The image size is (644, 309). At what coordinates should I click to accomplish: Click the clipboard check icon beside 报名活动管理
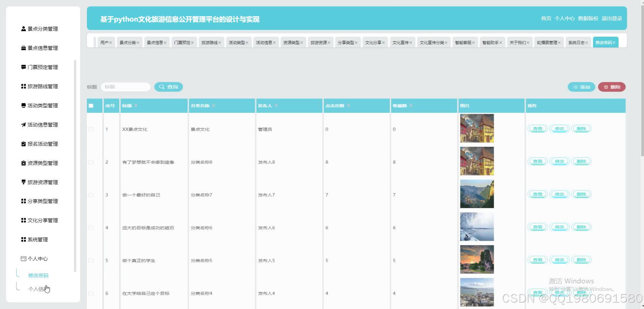coord(24,144)
